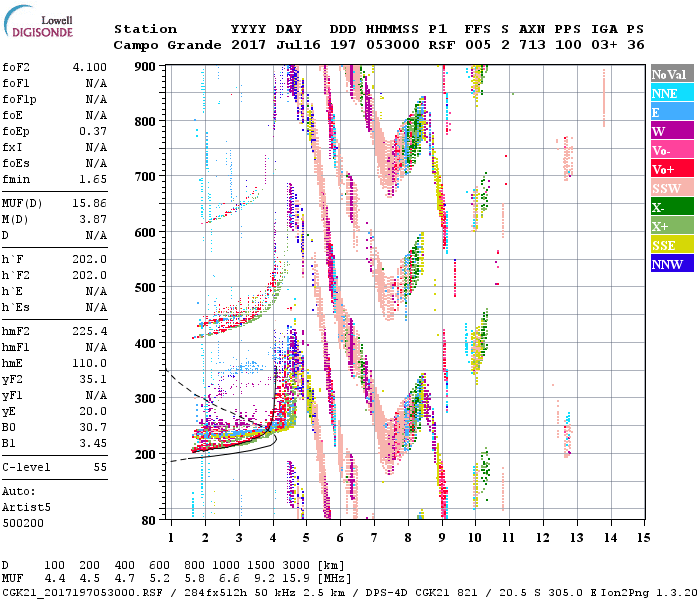
Task: Click the C-level value 55
Action: (100, 467)
